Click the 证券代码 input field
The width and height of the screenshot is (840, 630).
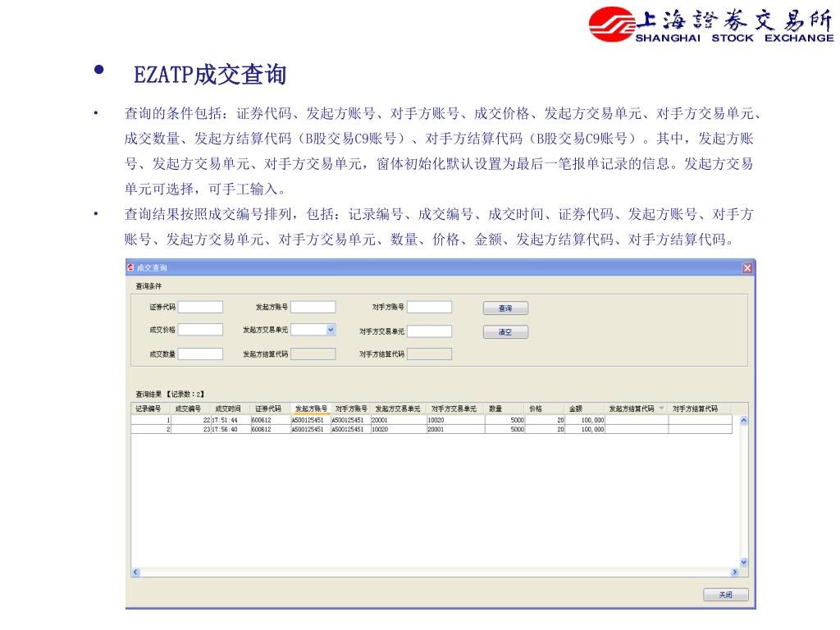click(x=200, y=307)
